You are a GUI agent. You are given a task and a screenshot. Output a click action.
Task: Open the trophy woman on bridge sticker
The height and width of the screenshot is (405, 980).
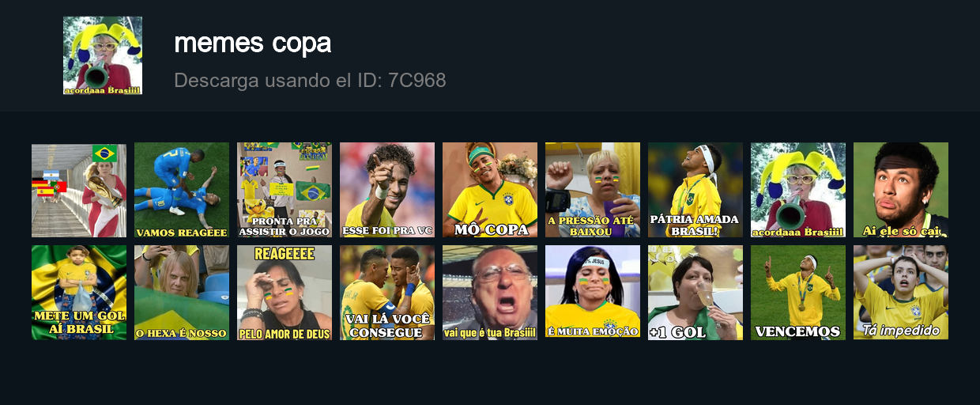point(79,190)
